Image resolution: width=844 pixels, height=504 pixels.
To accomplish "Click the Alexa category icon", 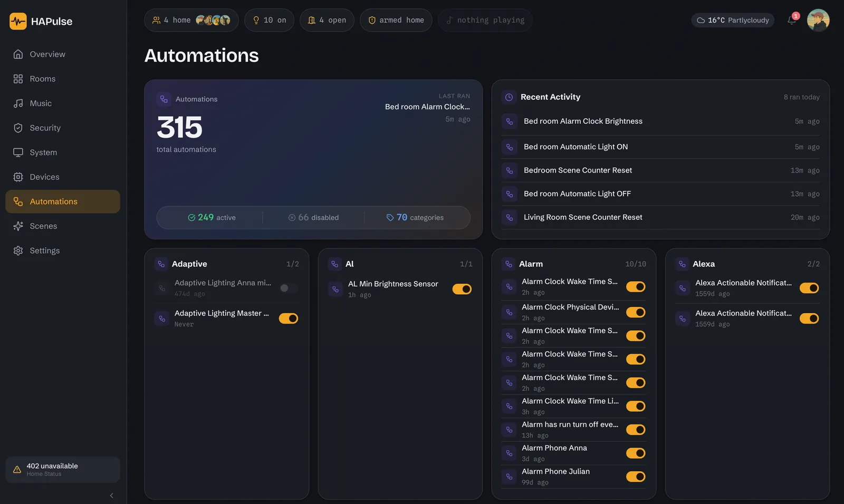I will 682,264.
